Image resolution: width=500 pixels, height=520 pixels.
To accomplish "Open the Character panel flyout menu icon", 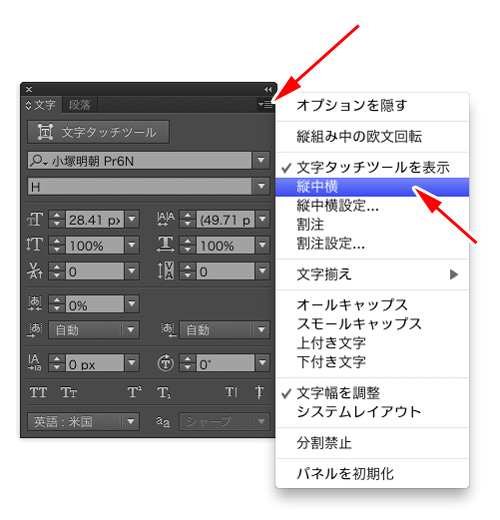I will [266, 105].
